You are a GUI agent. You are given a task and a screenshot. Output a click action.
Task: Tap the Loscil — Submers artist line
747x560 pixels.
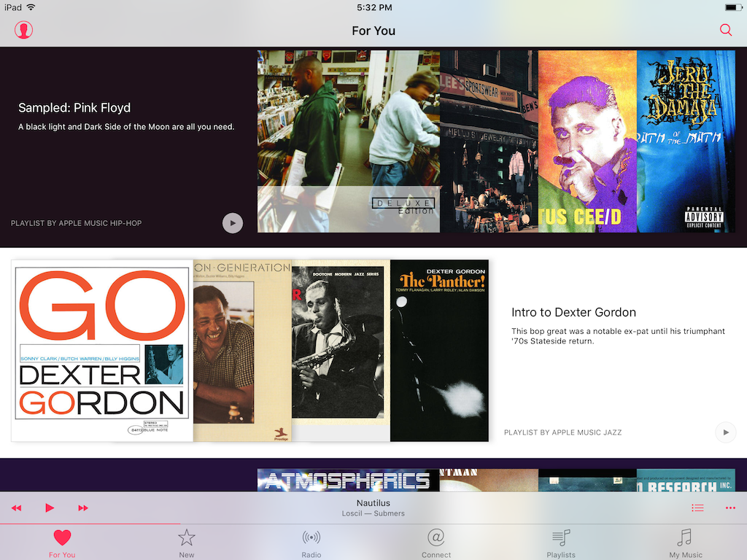coord(373,513)
